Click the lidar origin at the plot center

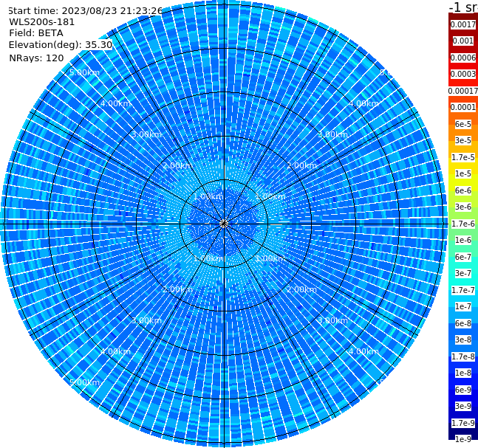pyautogui.click(x=224, y=224)
